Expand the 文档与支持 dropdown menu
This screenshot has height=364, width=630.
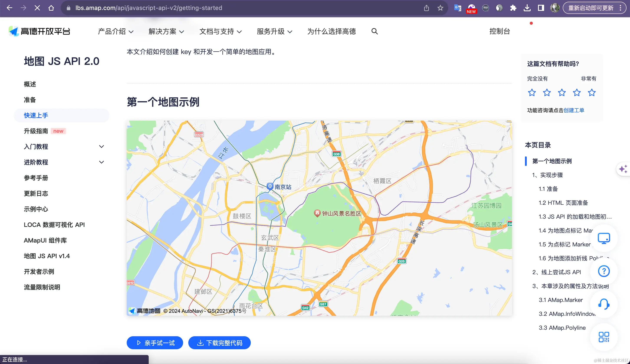pos(220,31)
